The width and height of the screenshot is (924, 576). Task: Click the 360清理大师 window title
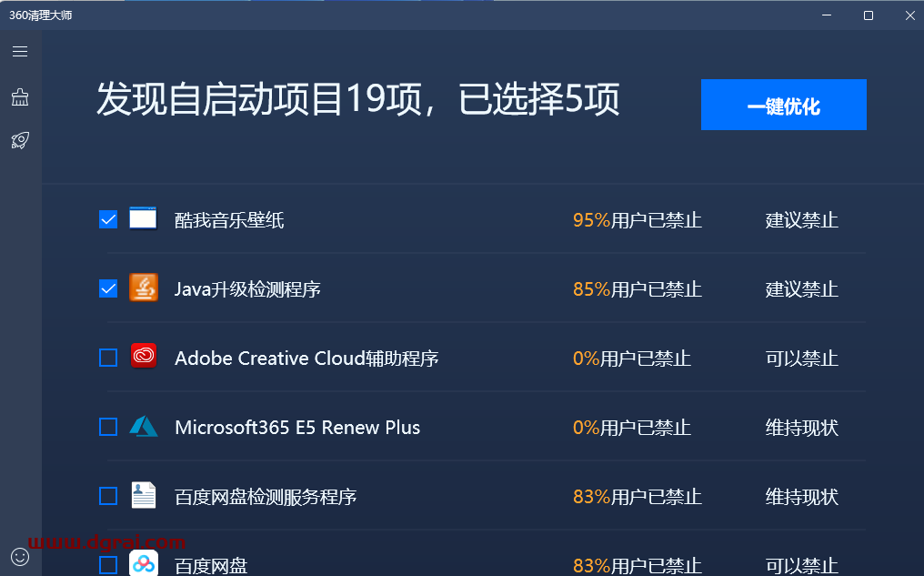41,15
